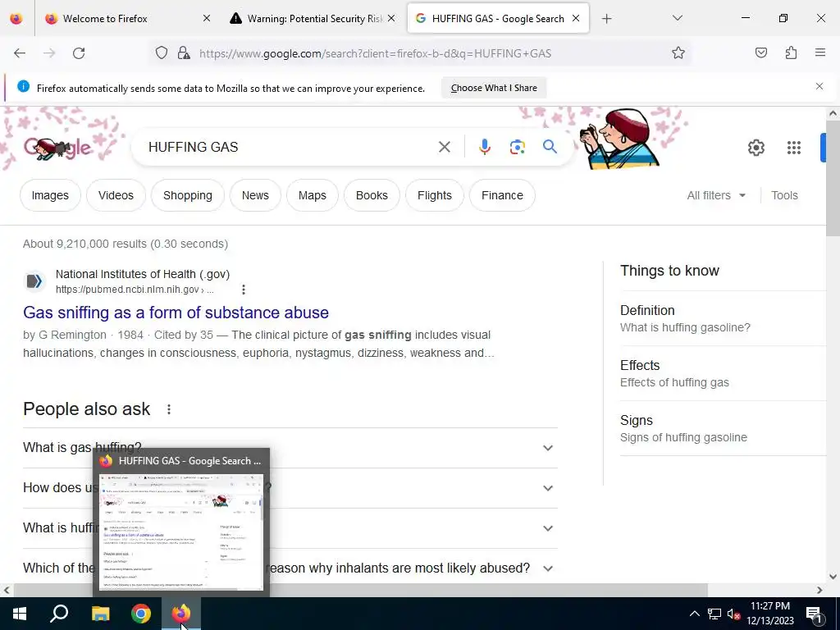Image resolution: width=840 pixels, height=630 pixels.
Task: Reload the page with the refresh icon
Action: click(79, 53)
